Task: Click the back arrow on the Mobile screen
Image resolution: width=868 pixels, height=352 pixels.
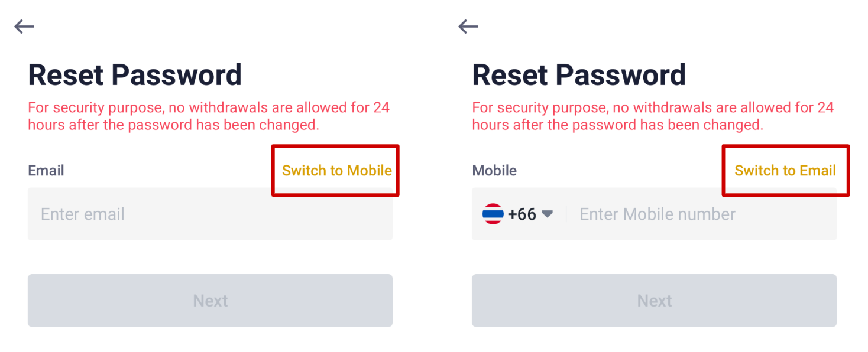Action: [468, 27]
